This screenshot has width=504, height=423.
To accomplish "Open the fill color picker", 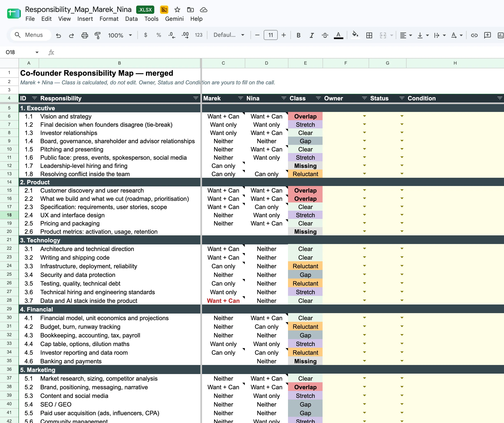I will tap(355, 35).
